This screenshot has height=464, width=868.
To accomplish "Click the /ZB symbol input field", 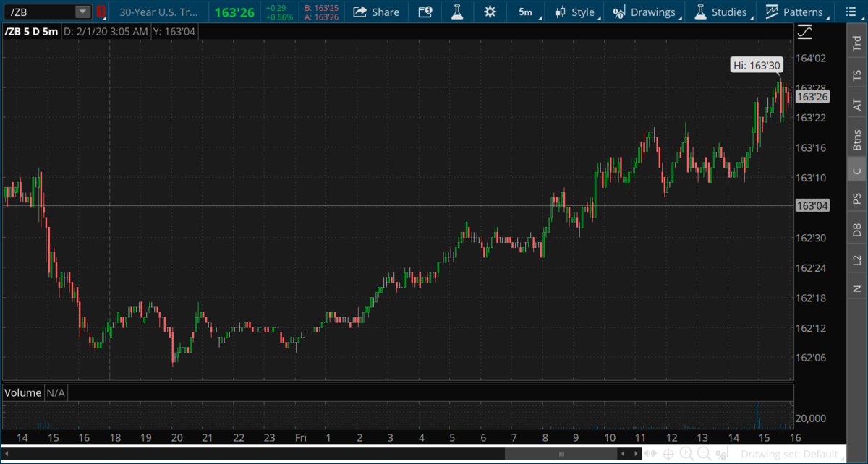I will pos(38,12).
